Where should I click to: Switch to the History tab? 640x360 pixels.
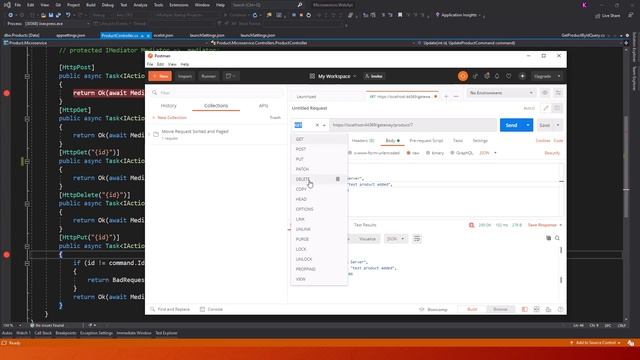[x=169, y=106]
